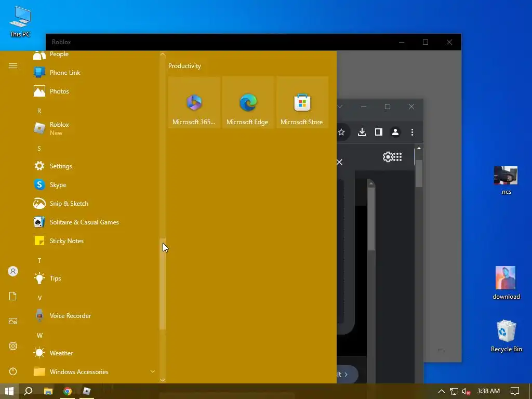This screenshot has width=532, height=399.
Task: Launch Phone Link app
Action: point(96,73)
